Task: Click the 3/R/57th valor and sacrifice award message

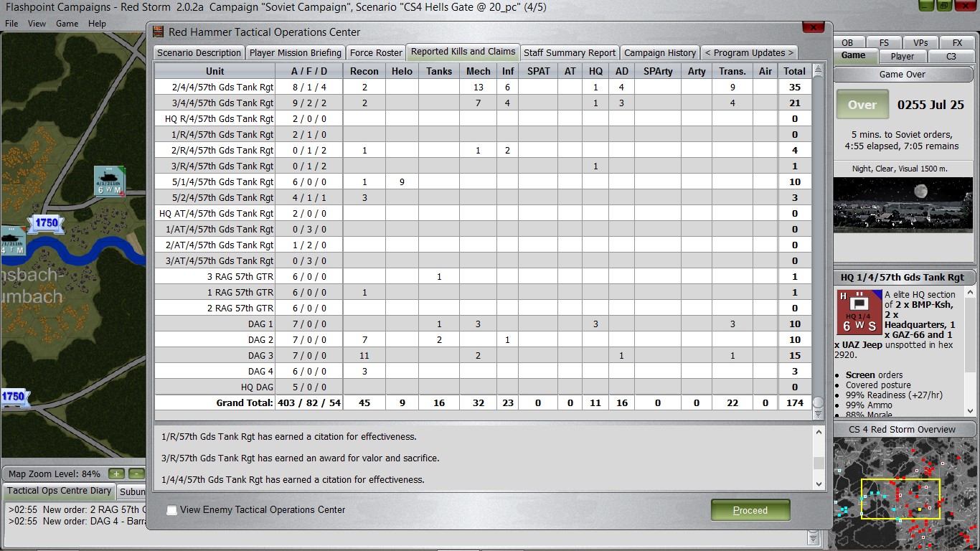Action: [x=302, y=458]
